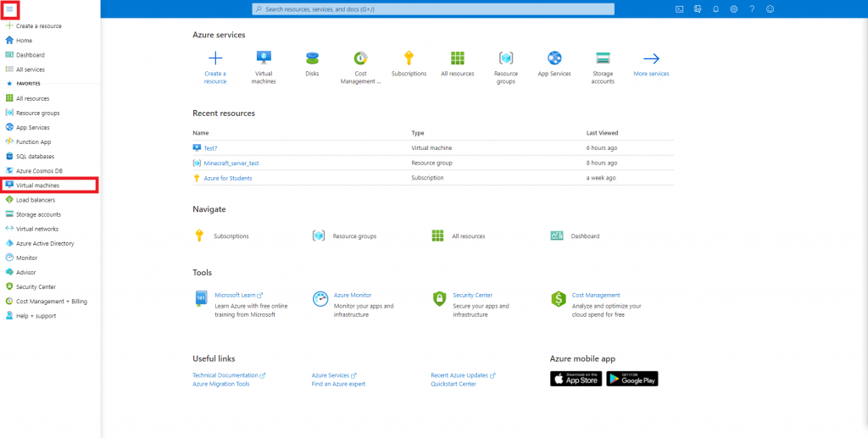This screenshot has height=438, width=868.
Task: Collapse the portal hamburger menu
Action: (x=10, y=8)
